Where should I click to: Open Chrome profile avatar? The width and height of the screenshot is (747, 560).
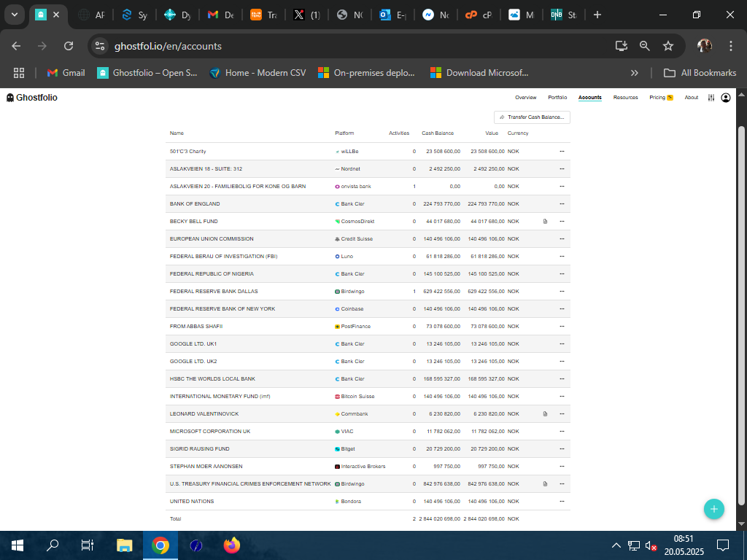[x=704, y=46]
